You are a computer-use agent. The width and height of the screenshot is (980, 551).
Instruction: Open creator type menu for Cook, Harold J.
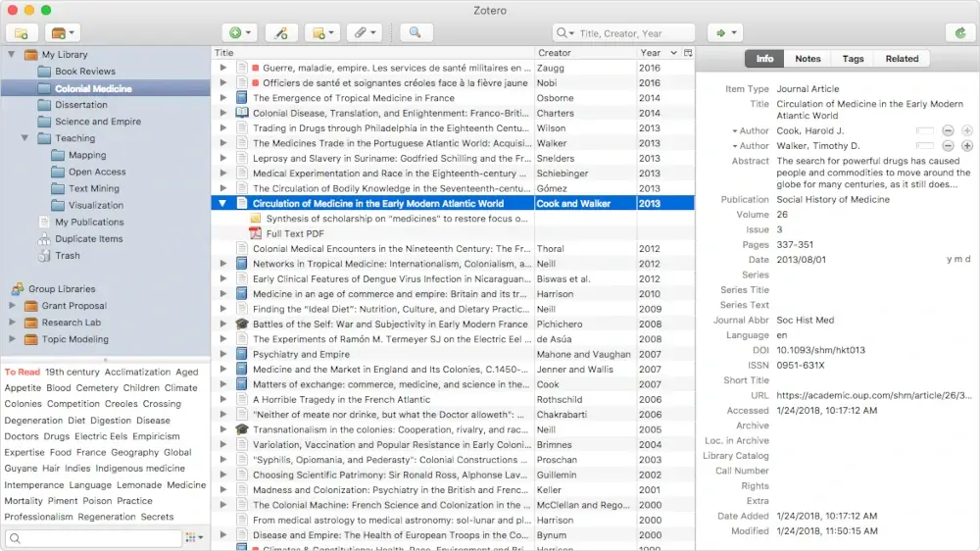click(x=751, y=130)
